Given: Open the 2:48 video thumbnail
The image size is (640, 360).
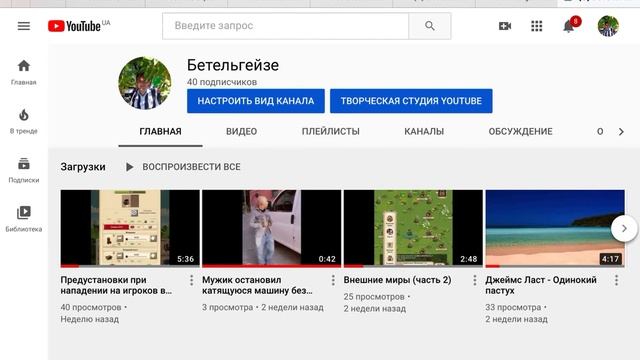Looking at the screenshot, I should 413,229.
